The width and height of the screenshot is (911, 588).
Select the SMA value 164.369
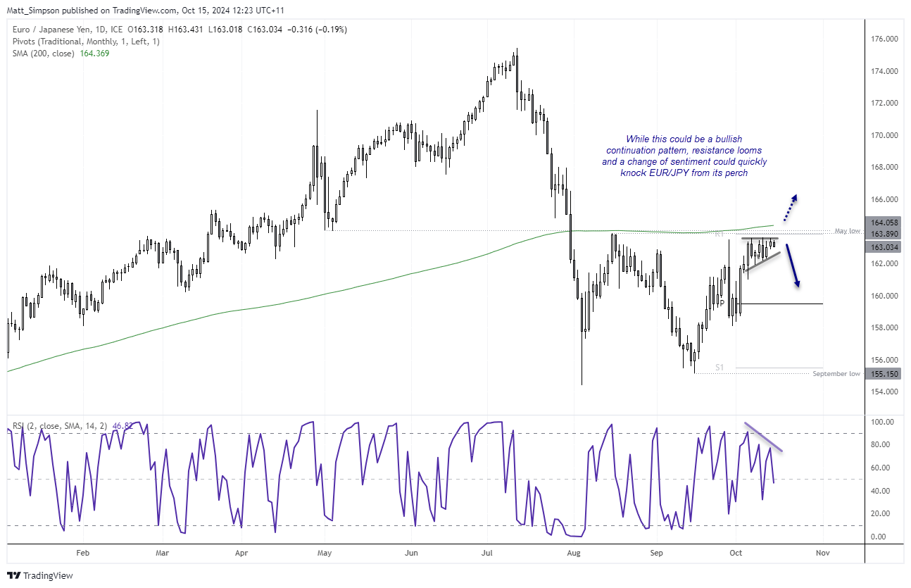[93, 54]
